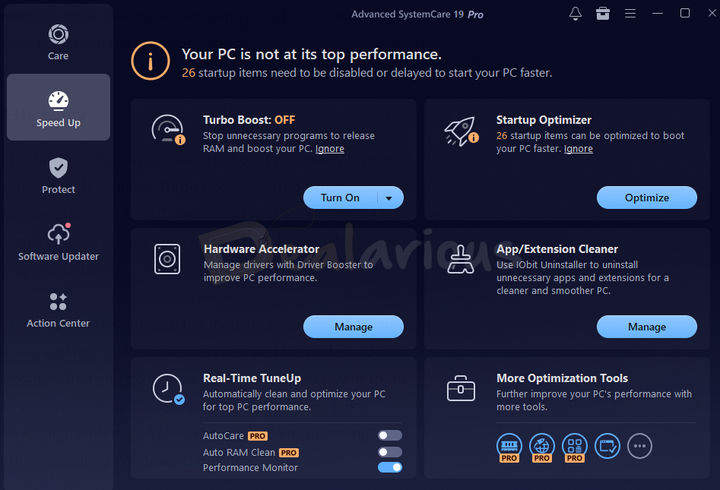Expand more tools with ellipsis icon

(x=640, y=446)
